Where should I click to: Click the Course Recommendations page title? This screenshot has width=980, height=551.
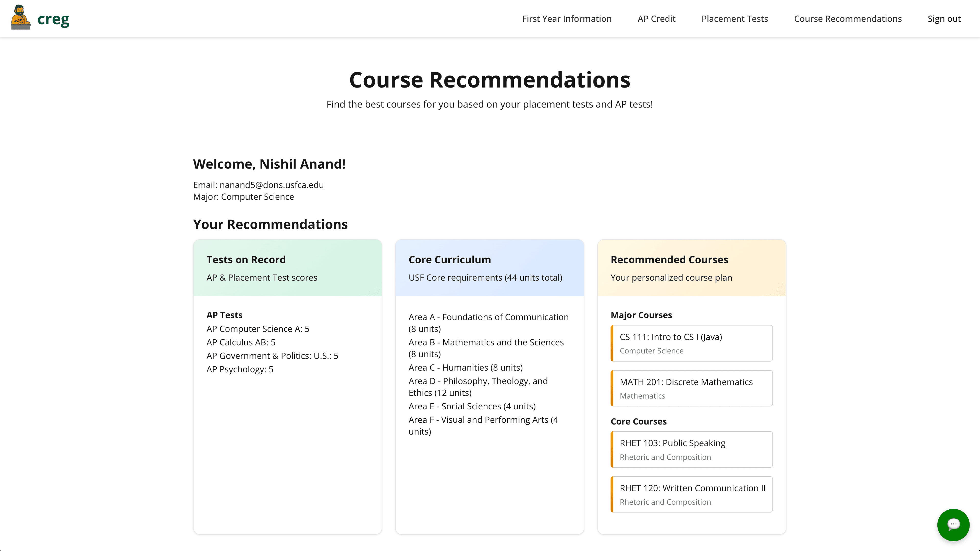[490, 80]
